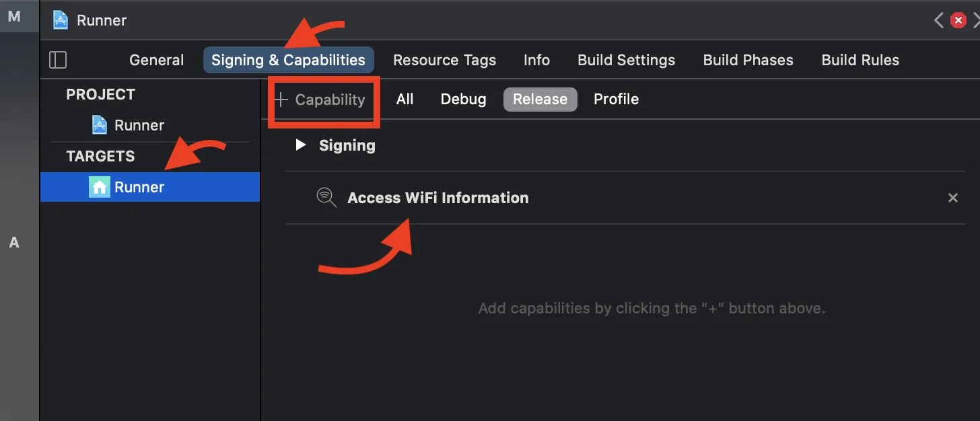
Task: Switch to Resource Tags tab
Action: (444, 60)
